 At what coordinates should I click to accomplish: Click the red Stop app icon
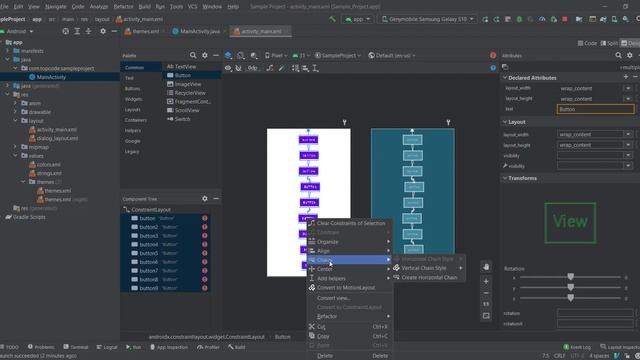[565, 19]
